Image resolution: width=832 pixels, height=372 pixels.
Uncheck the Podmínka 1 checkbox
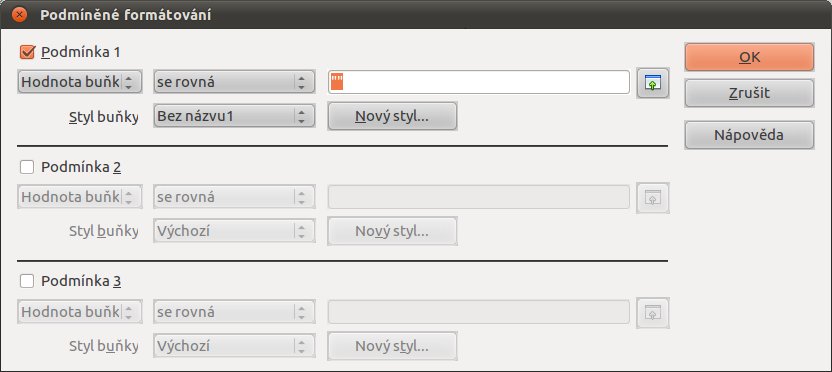pos(27,52)
